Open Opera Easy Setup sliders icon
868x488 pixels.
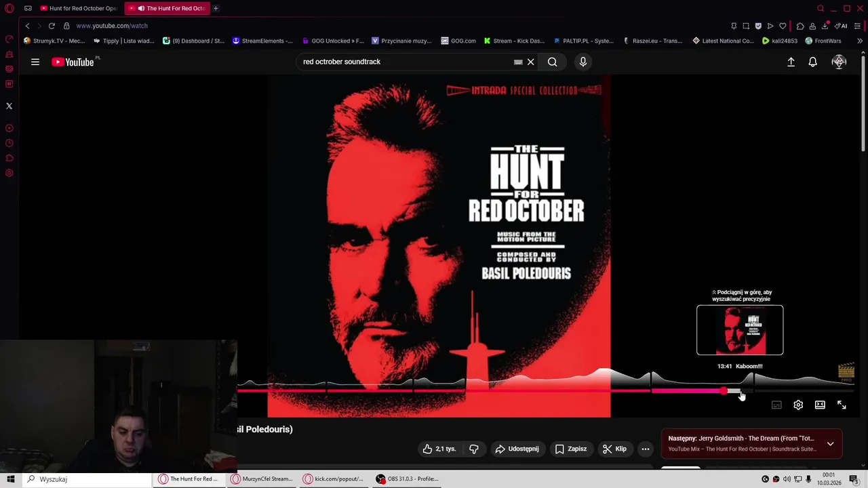(x=857, y=26)
